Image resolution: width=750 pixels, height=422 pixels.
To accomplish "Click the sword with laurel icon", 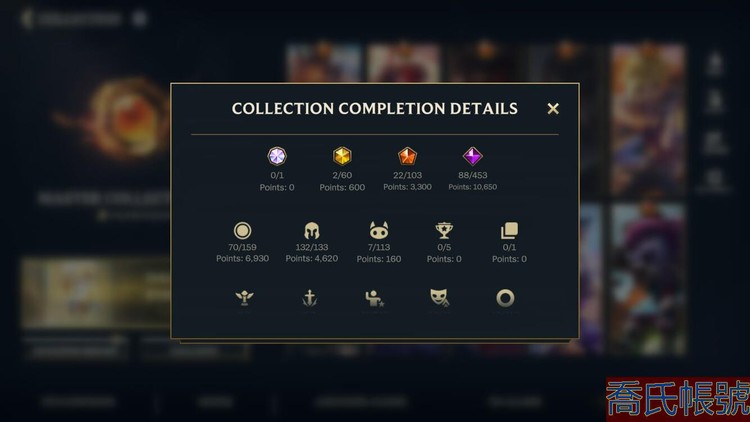I will click(x=310, y=298).
